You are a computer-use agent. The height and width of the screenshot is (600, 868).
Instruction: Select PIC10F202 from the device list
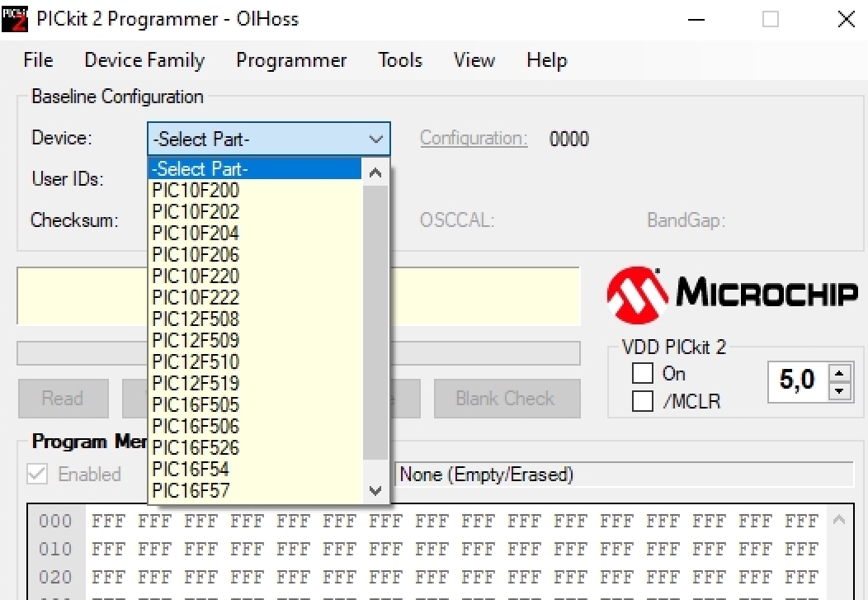click(255, 211)
